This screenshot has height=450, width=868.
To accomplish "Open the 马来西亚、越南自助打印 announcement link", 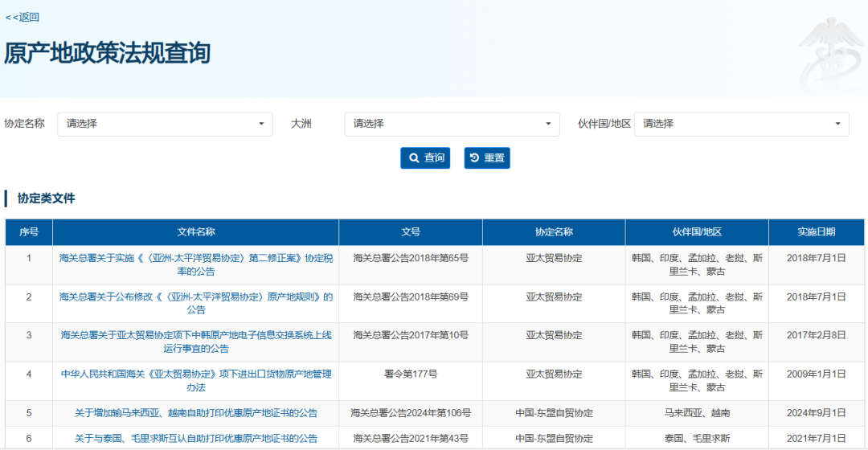I will (x=196, y=413).
